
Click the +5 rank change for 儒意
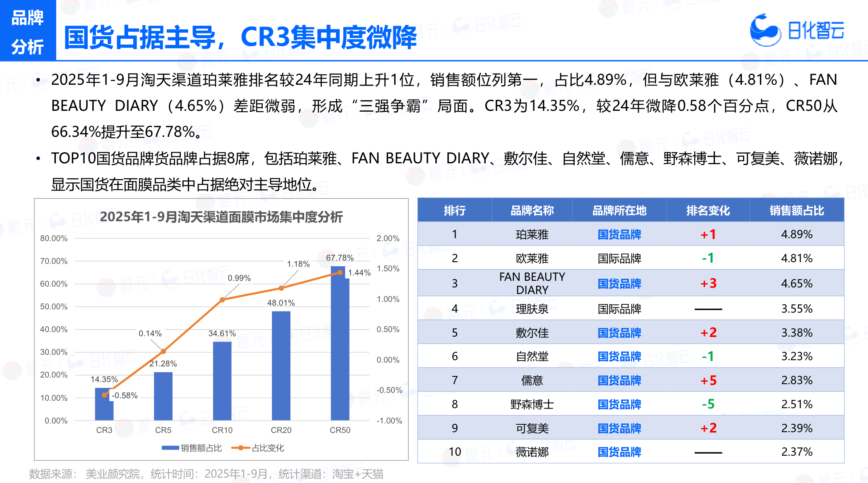coord(708,380)
